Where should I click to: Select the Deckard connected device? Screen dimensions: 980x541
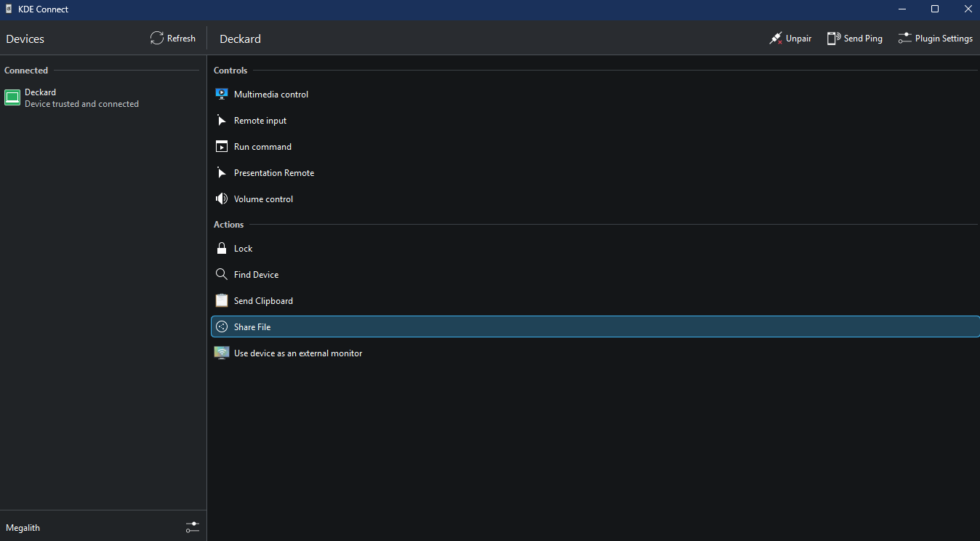(57, 97)
